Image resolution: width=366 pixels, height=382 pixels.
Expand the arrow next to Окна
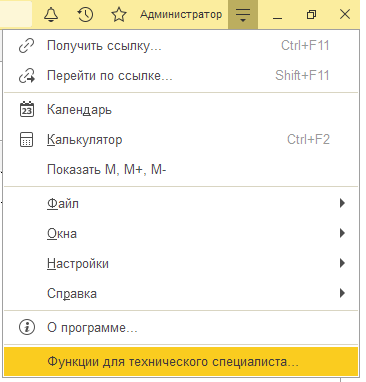coord(342,233)
